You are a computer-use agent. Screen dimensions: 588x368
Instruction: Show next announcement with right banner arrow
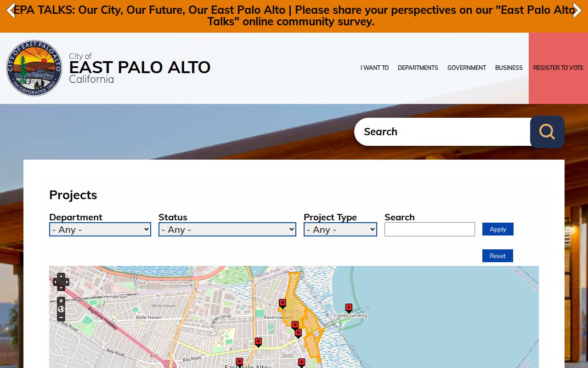(577, 10)
